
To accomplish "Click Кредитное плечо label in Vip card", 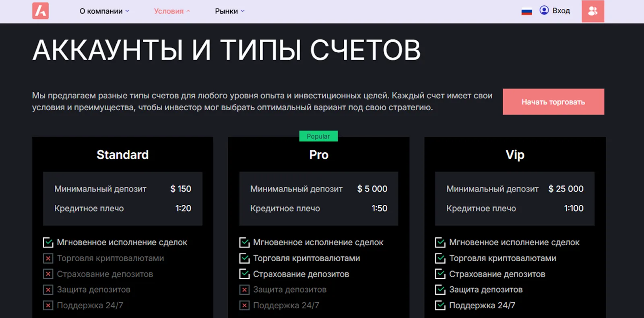I will [481, 208].
